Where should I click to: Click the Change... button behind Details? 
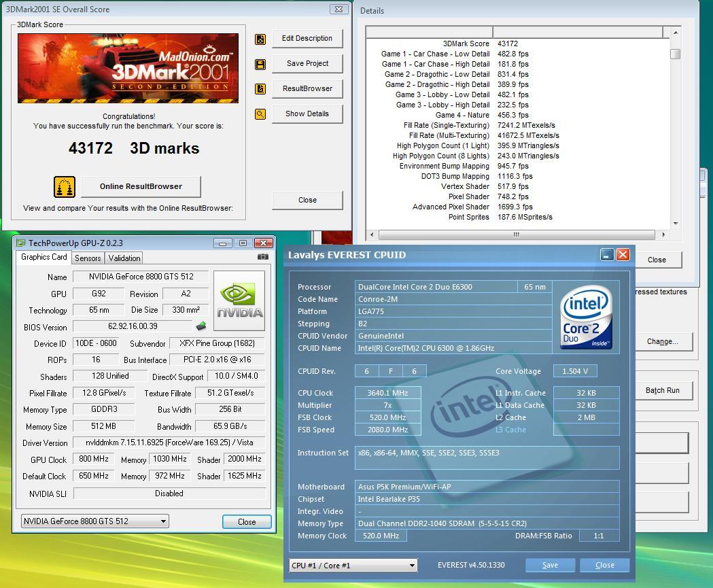pos(663,341)
